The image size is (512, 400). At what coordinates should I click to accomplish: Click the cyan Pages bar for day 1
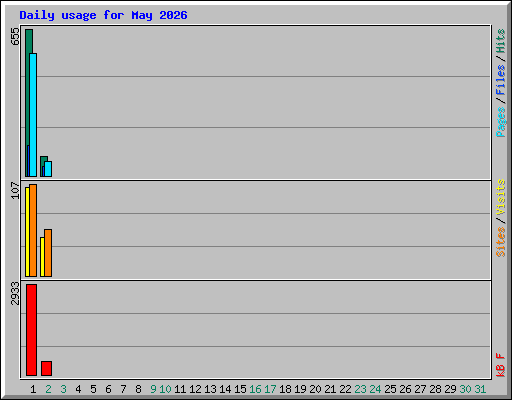click(x=33, y=115)
